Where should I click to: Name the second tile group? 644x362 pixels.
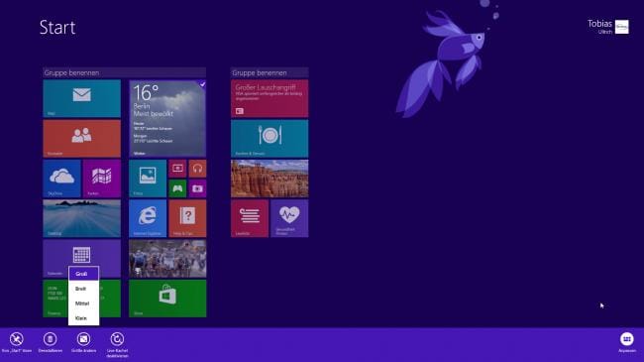(x=269, y=72)
